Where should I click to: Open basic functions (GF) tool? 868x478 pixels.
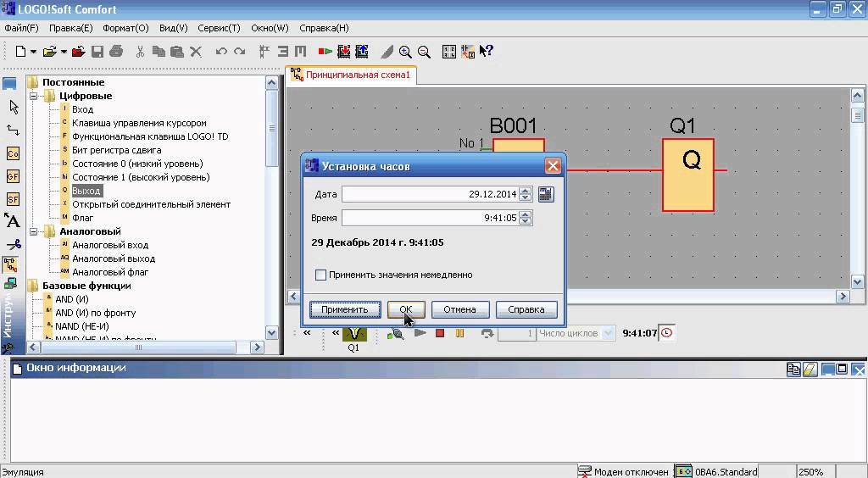click(x=13, y=176)
